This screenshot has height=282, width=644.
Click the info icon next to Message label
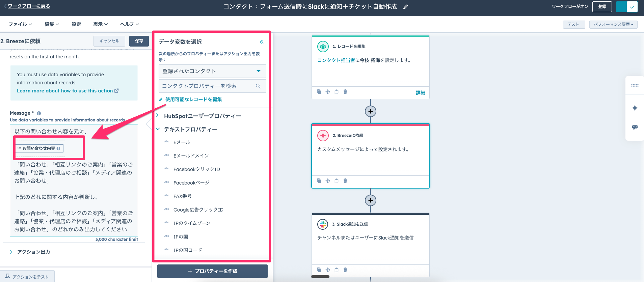39,113
